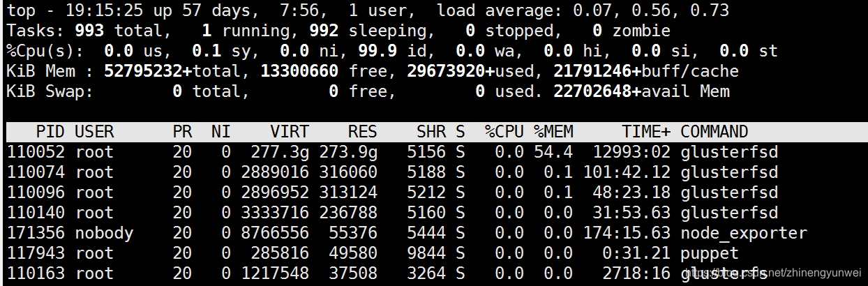This screenshot has height=286, width=868.
Task: Click the 236788 RES value
Action: pos(348,213)
